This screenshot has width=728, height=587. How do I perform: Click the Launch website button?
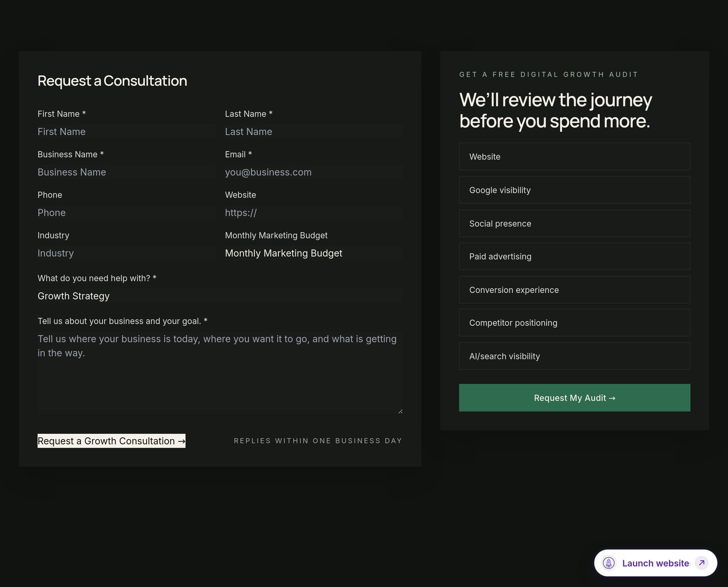[x=656, y=563]
